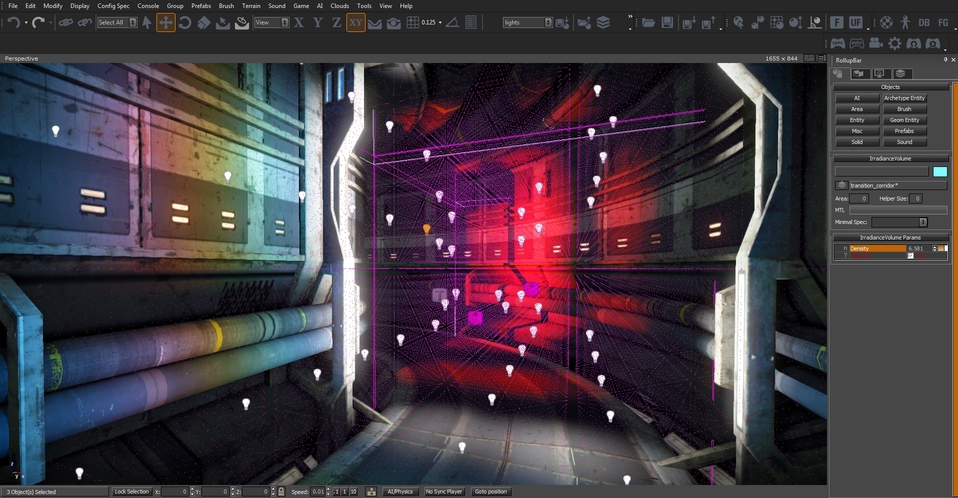Click the Undo arrow icon
Screen dimensions: 958x498
pos(14,22)
